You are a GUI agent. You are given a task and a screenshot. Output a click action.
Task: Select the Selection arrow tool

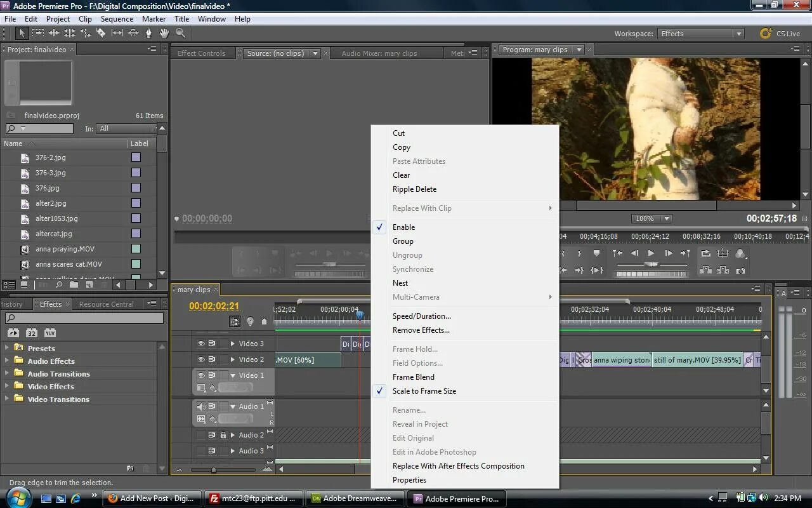pyautogui.click(x=22, y=33)
